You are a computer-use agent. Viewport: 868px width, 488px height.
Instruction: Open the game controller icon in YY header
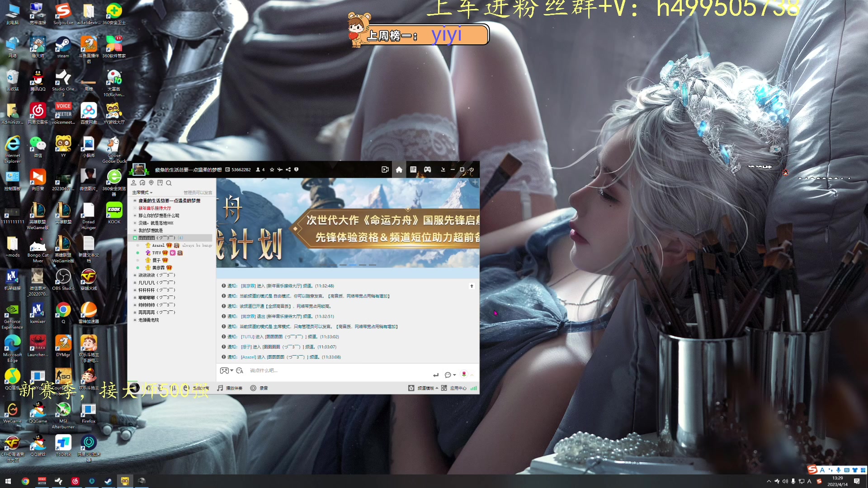point(427,169)
